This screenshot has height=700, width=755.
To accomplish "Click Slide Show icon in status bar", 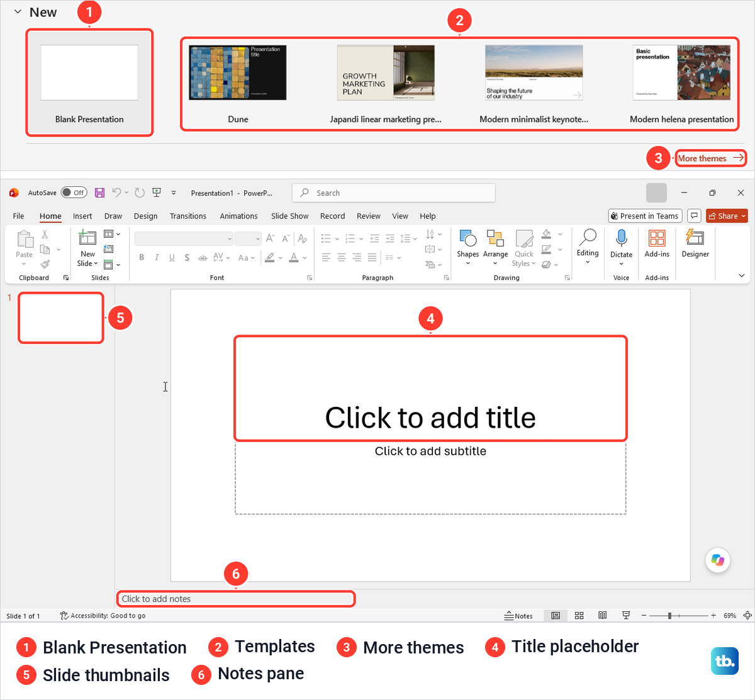I will pos(626,616).
